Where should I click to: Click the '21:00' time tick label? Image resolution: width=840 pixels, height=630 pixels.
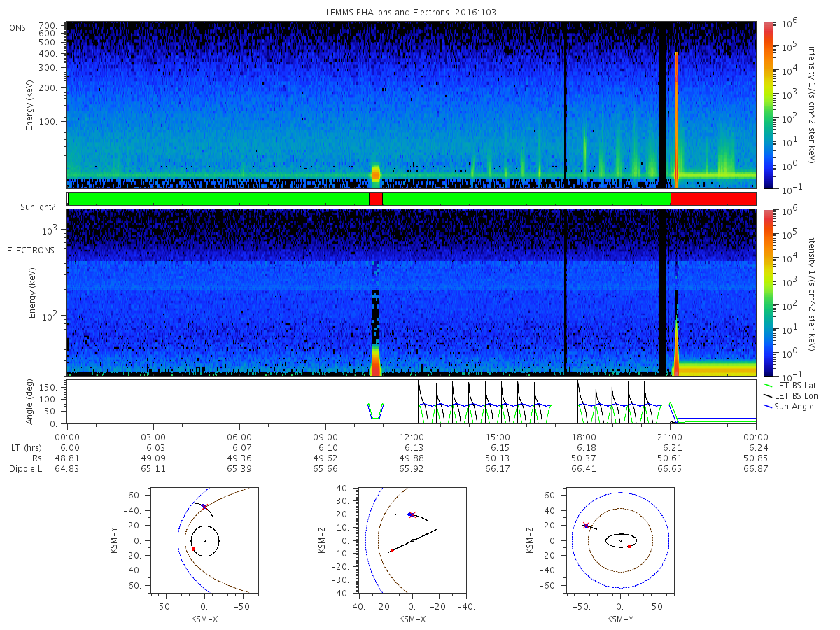670,437
